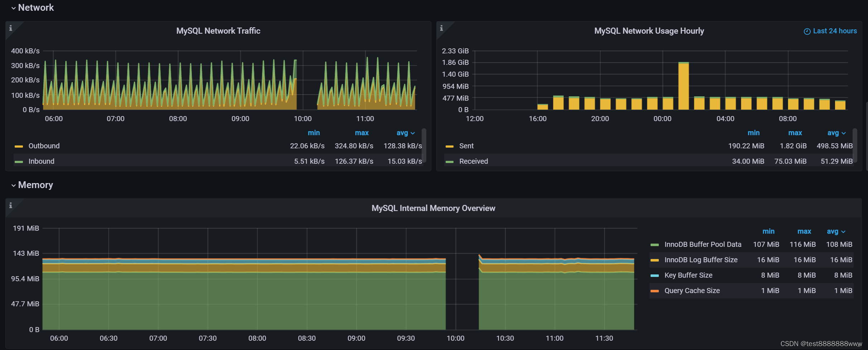
Task: Open MySQL Network Usage Hourly panel title menu
Action: click(649, 31)
